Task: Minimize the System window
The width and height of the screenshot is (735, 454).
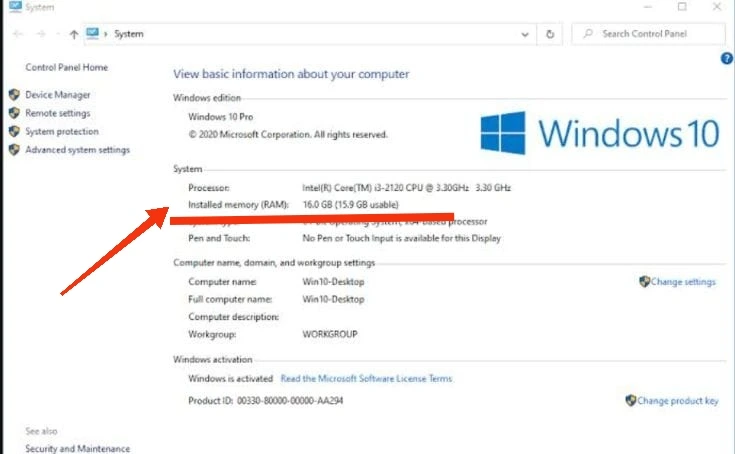Action: [x=648, y=7]
